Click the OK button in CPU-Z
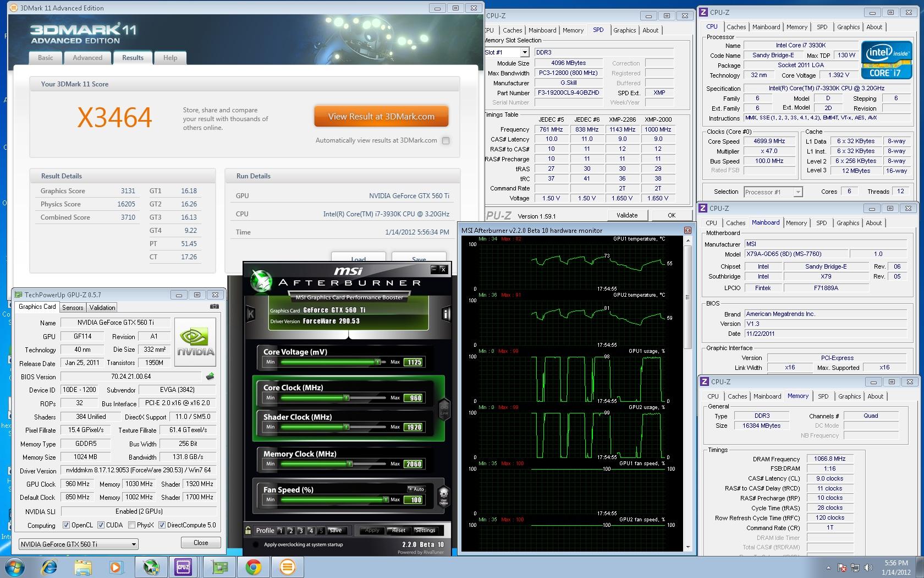 point(672,215)
